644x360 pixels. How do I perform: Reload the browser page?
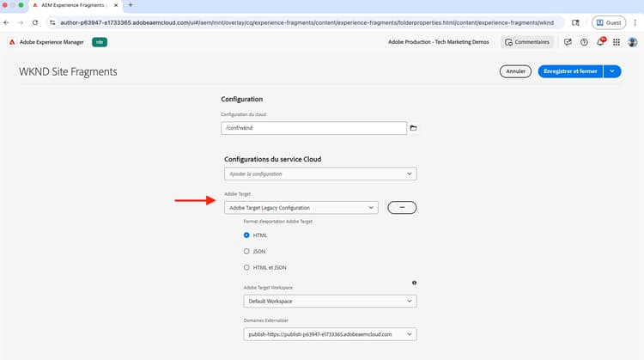coord(35,22)
